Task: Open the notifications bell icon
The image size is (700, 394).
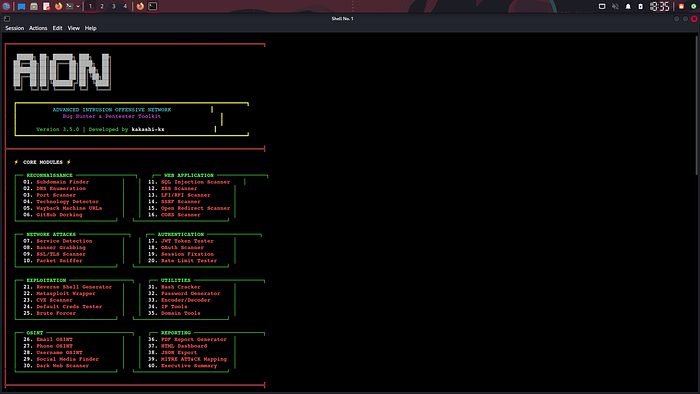Action: (628, 6)
